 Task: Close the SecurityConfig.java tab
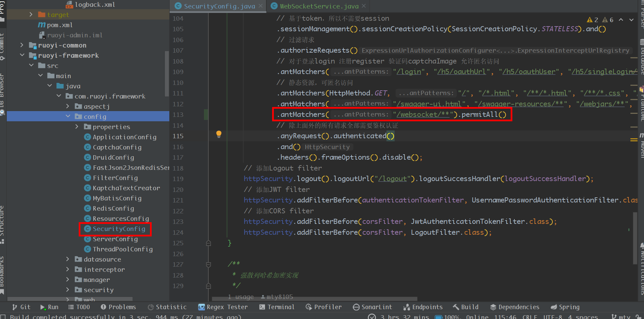pyautogui.click(x=261, y=6)
